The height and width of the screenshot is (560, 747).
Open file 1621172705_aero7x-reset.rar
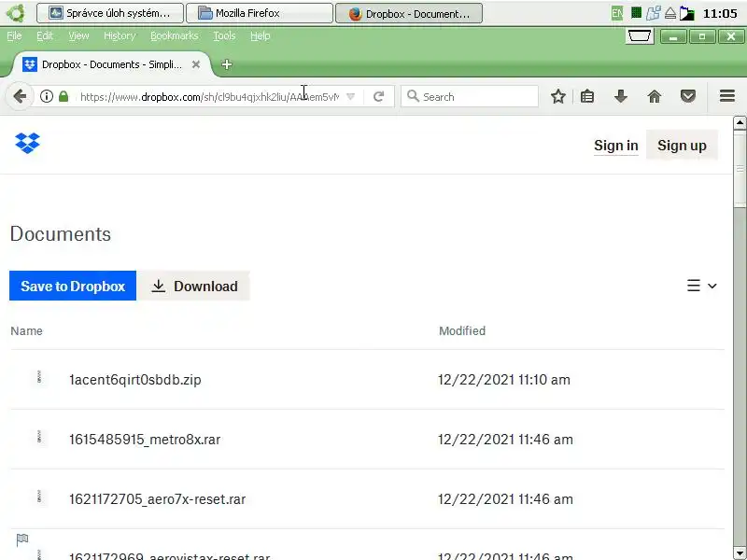coord(157,499)
